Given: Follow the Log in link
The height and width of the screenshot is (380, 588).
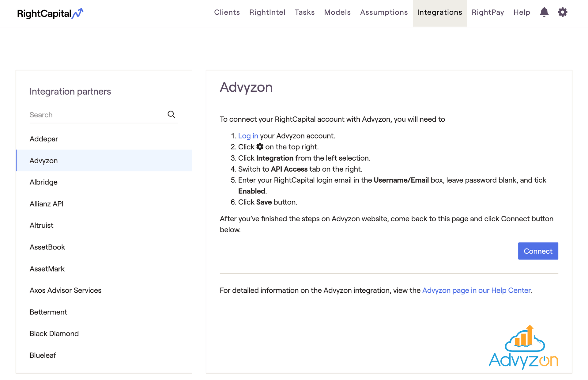Looking at the screenshot, I should click(248, 136).
